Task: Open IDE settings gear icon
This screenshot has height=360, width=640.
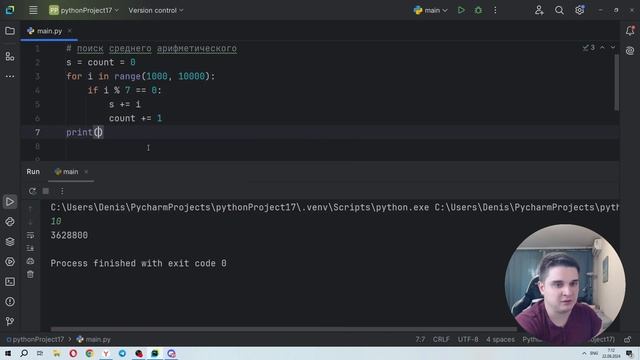Action: point(579,10)
